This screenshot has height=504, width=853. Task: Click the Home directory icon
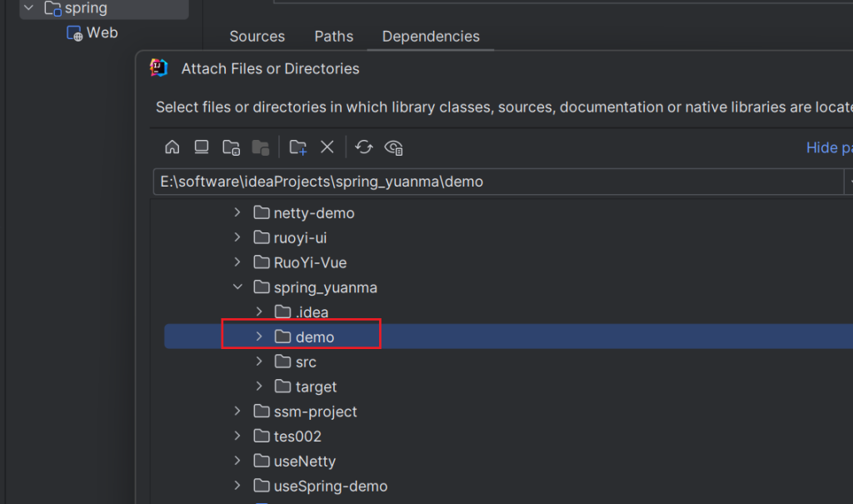click(172, 147)
